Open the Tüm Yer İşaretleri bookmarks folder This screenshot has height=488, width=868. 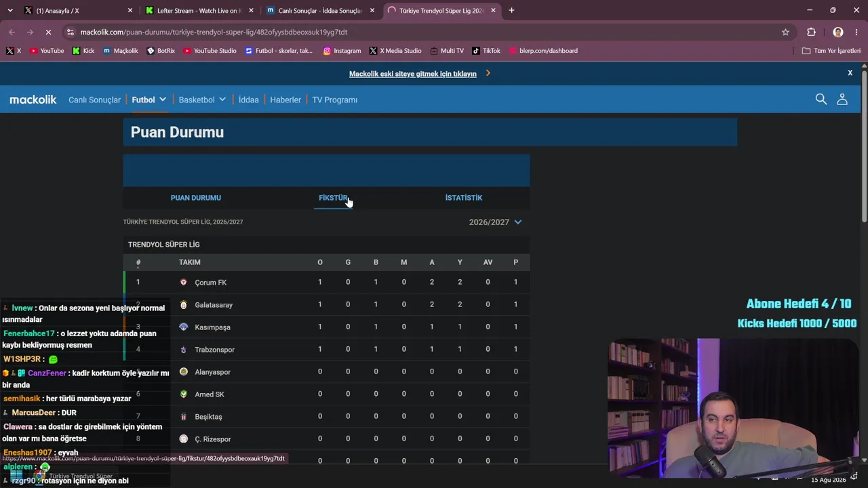point(831,51)
